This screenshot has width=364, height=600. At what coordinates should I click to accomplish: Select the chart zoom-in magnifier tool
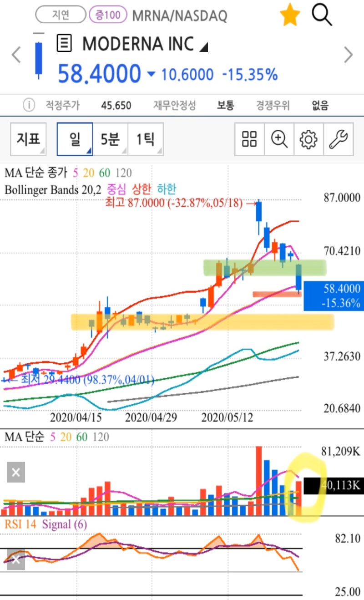(279, 140)
